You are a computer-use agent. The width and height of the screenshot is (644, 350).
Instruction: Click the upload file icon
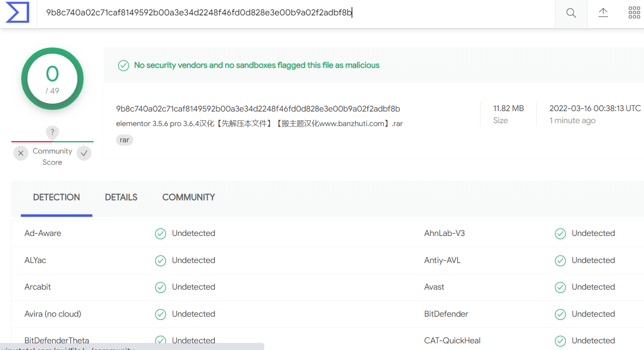[603, 13]
